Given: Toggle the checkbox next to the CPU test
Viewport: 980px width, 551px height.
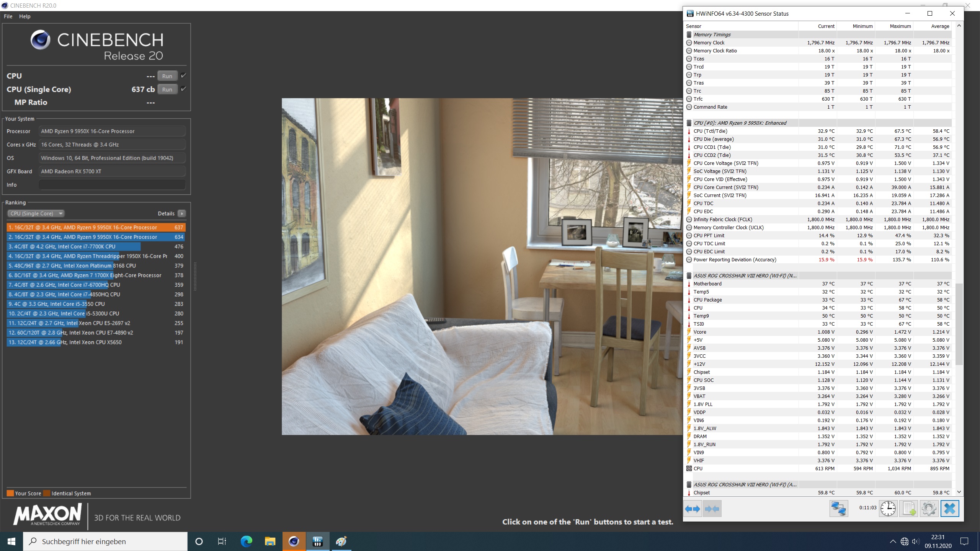Looking at the screenshot, I should pyautogui.click(x=184, y=76).
